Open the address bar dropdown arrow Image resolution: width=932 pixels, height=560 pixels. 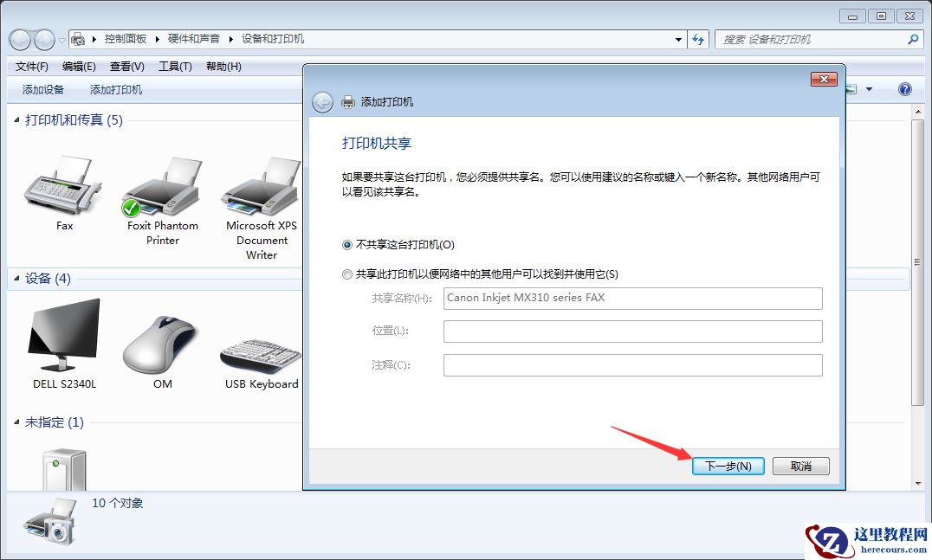[x=678, y=39]
